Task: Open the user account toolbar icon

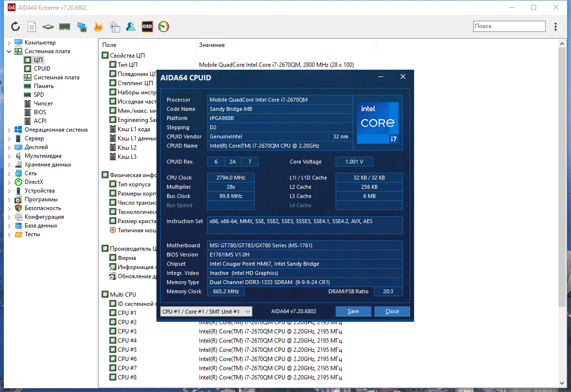Action: (x=130, y=27)
